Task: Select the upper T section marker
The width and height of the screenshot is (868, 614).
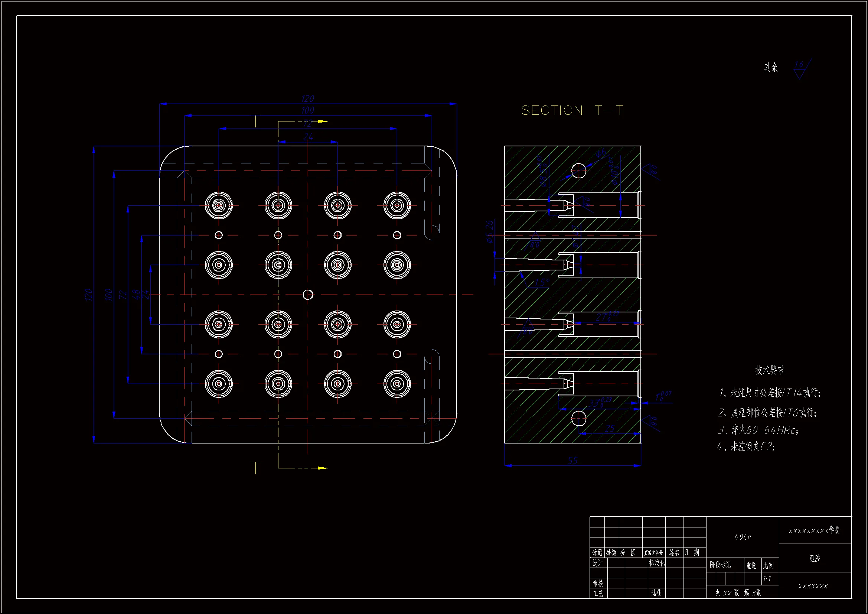Action: [x=255, y=121]
